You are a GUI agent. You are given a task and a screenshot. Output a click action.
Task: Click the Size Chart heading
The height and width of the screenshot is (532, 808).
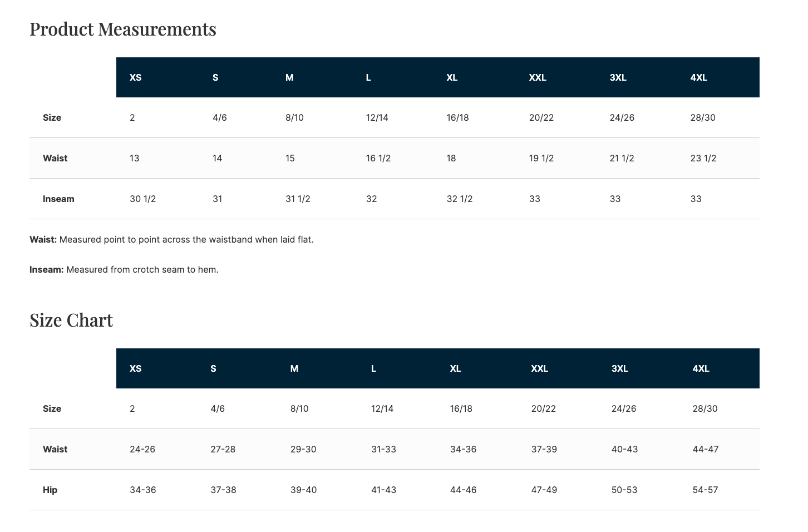point(71,320)
